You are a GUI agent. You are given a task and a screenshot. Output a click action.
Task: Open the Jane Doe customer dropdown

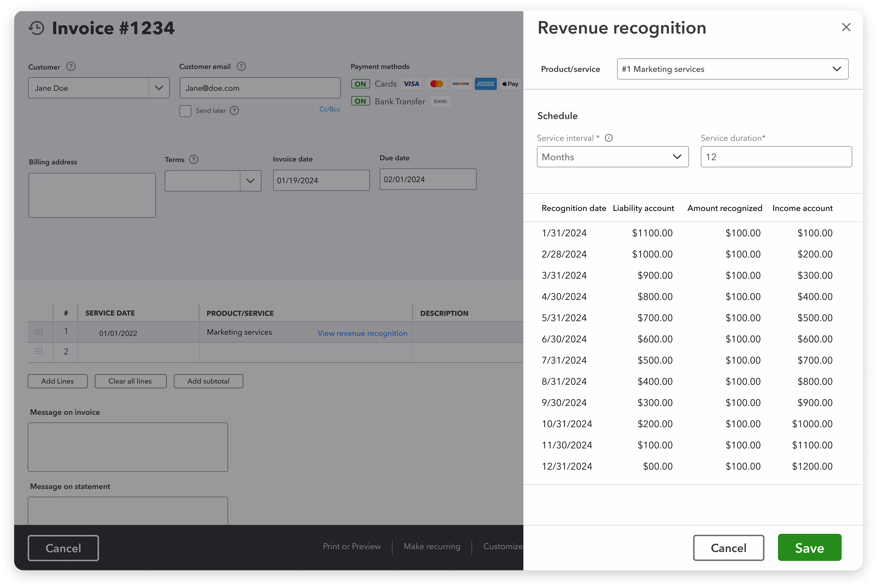pos(159,88)
